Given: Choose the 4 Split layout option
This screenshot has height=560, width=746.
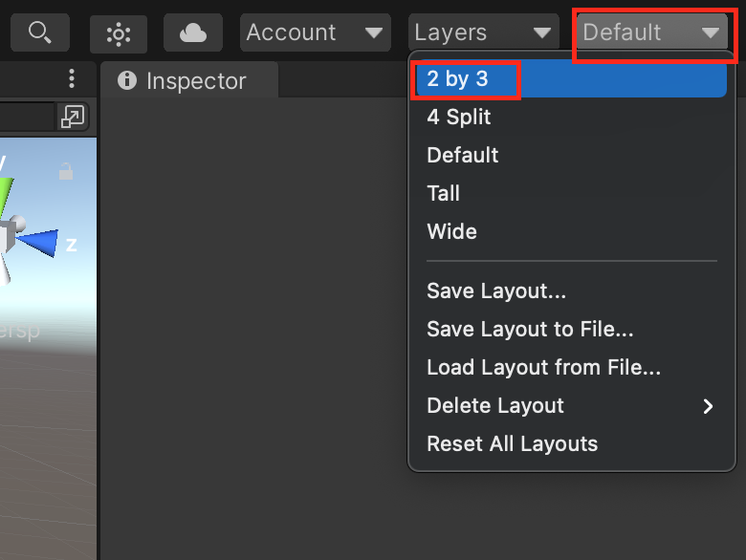Looking at the screenshot, I should pyautogui.click(x=459, y=118).
